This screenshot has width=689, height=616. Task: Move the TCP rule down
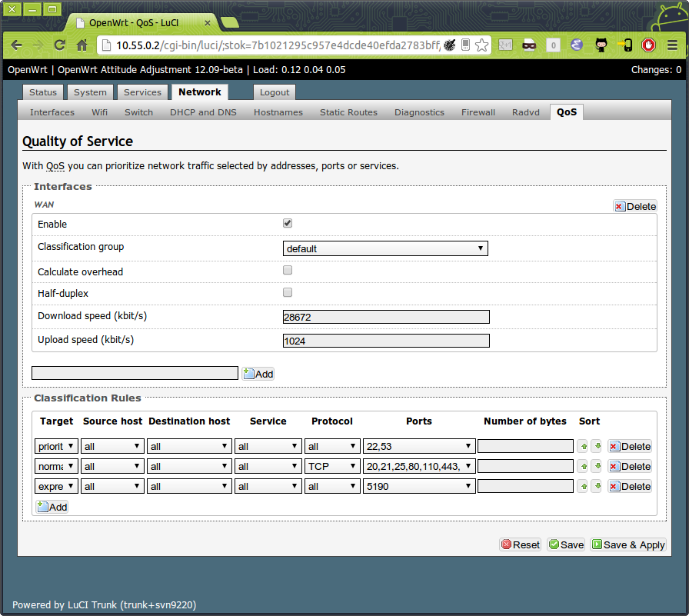tap(597, 466)
